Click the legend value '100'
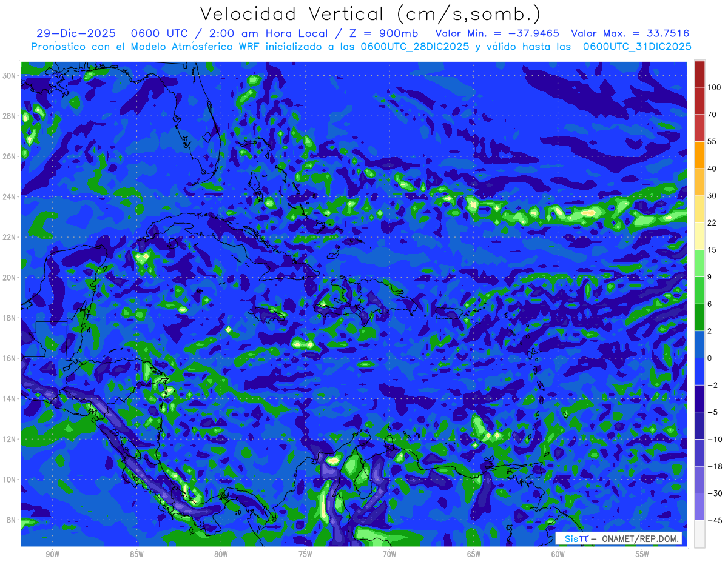The image size is (728, 562). click(714, 87)
